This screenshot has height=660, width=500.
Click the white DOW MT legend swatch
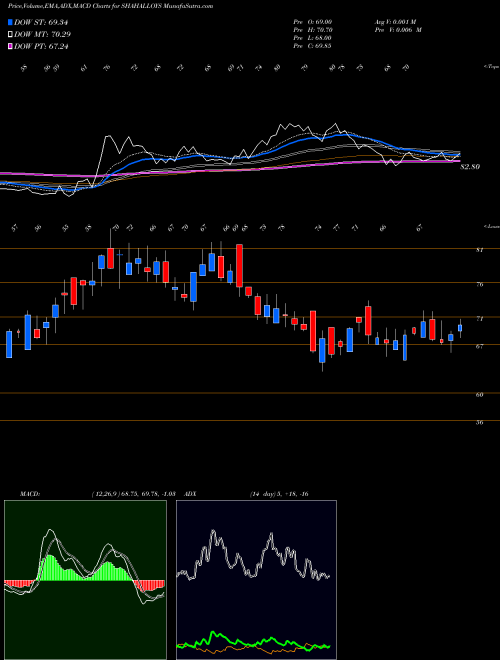click(x=11, y=35)
